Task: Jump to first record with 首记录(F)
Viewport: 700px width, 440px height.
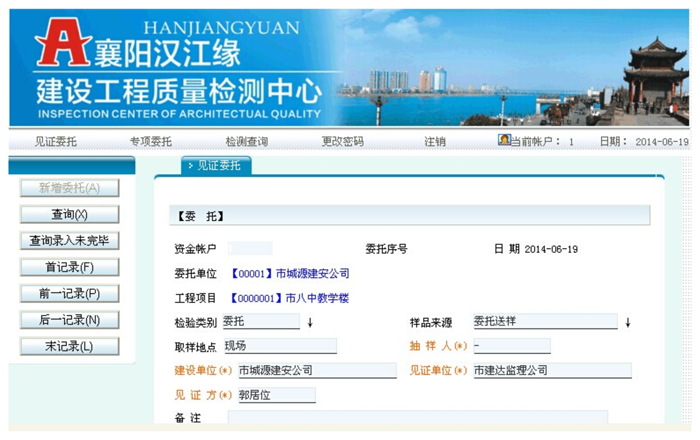Action: pos(70,267)
